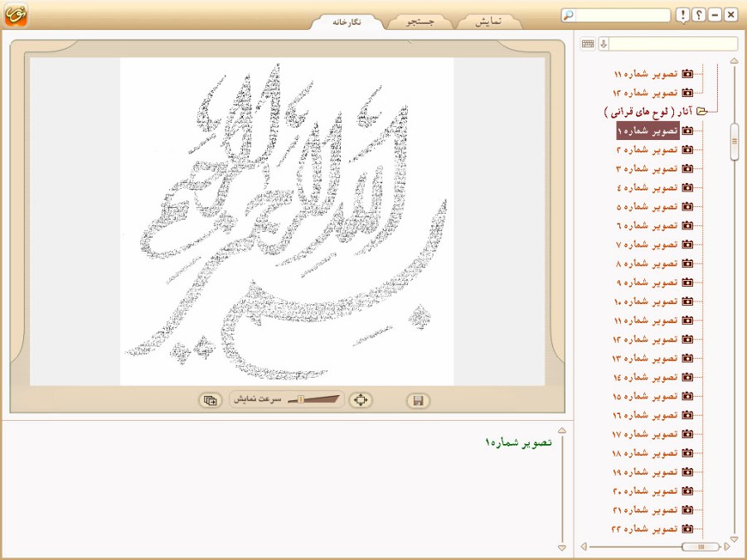Click the folder icon of آثار ( لوح های قرآنی )
Screen dimensions: 747x560
click(x=701, y=112)
